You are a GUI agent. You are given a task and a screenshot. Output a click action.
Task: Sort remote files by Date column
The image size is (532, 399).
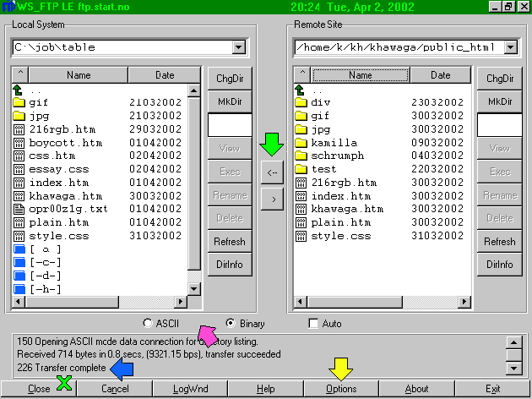click(x=441, y=74)
